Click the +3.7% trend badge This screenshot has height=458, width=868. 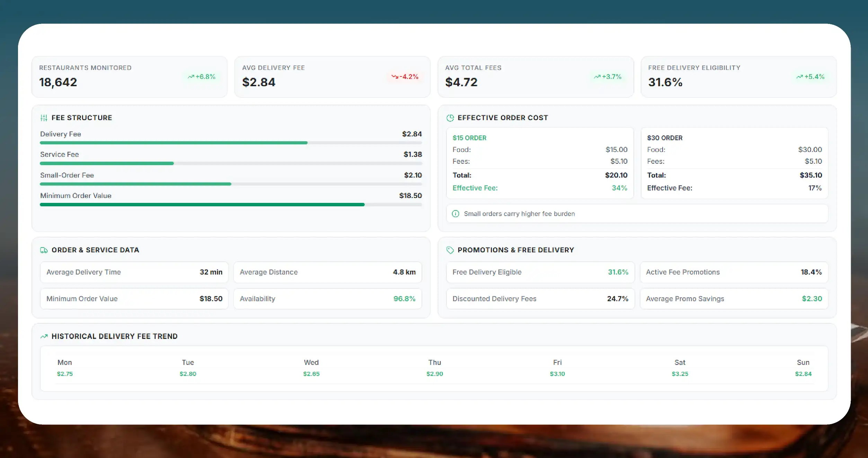pyautogui.click(x=608, y=77)
